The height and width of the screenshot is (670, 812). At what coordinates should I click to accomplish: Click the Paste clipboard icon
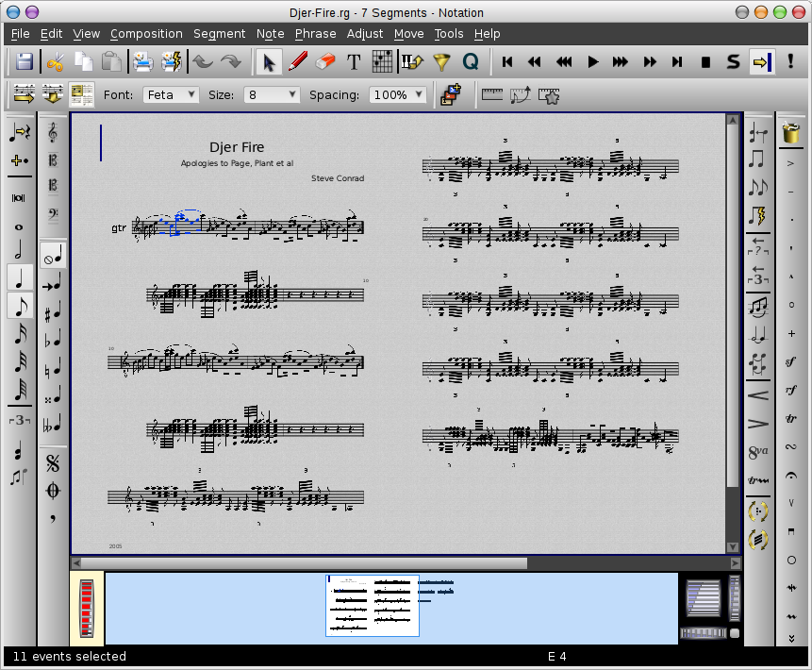(111, 62)
